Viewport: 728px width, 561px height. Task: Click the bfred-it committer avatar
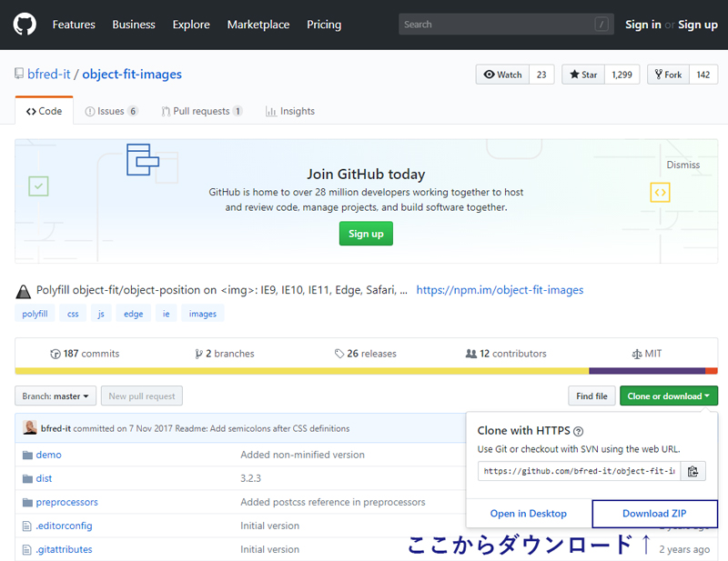(30, 427)
